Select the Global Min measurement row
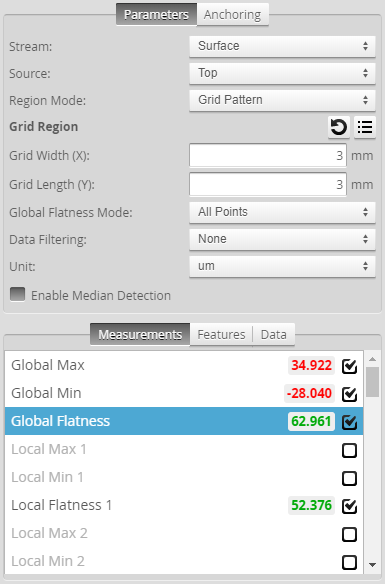 [184, 393]
